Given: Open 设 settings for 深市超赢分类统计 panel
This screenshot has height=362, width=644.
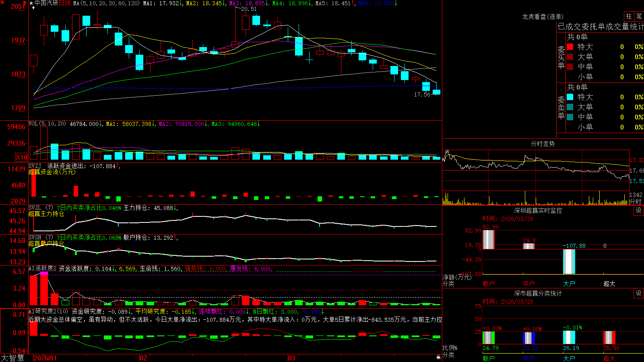Looking at the screenshot, I should pos(639,293).
